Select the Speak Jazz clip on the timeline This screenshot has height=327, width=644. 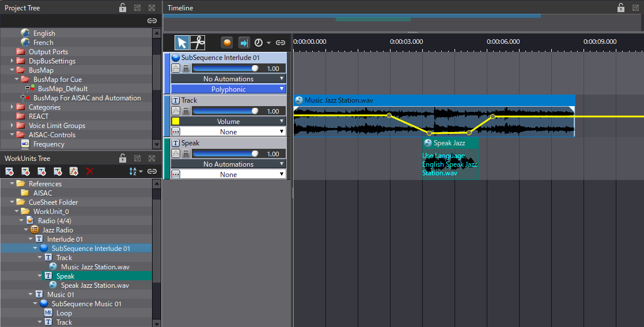tap(450, 158)
